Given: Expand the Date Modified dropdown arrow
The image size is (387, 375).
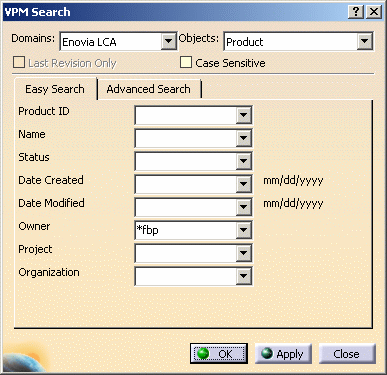Looking at the screenshot, I should [244, 207].
